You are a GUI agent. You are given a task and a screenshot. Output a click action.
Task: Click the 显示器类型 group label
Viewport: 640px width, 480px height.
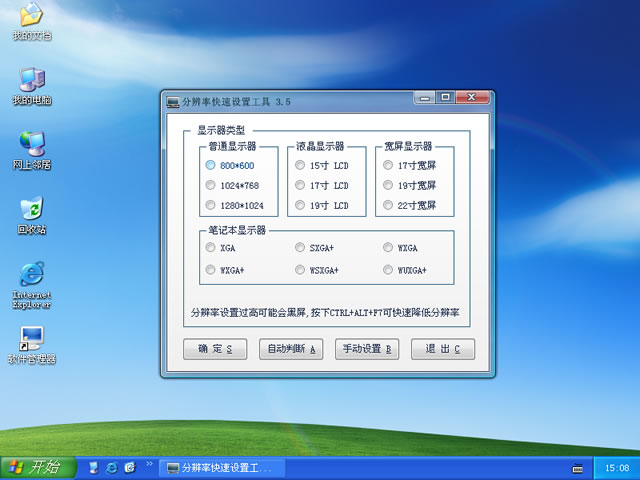pos(221,131)
